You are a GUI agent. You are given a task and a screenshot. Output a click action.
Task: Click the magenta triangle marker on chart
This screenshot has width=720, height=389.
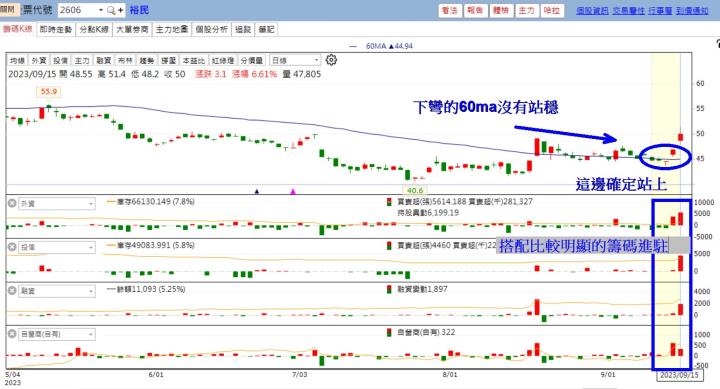pos(293,191)
